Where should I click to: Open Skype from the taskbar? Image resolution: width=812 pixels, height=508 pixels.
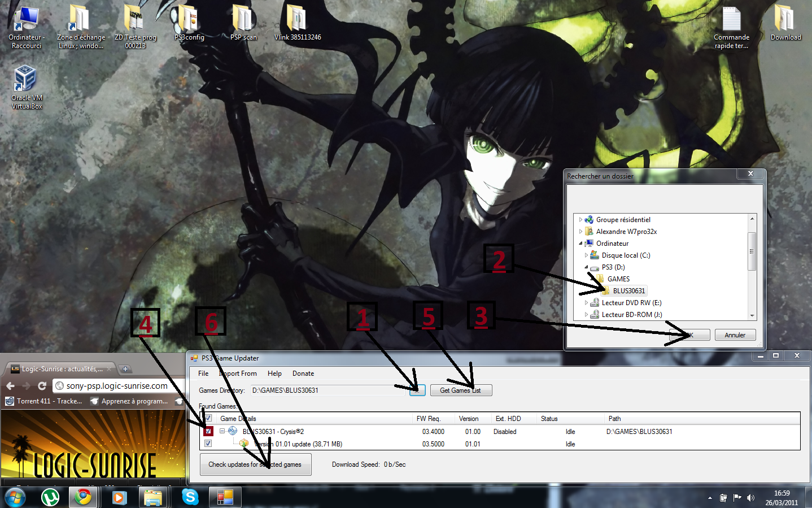190,497
